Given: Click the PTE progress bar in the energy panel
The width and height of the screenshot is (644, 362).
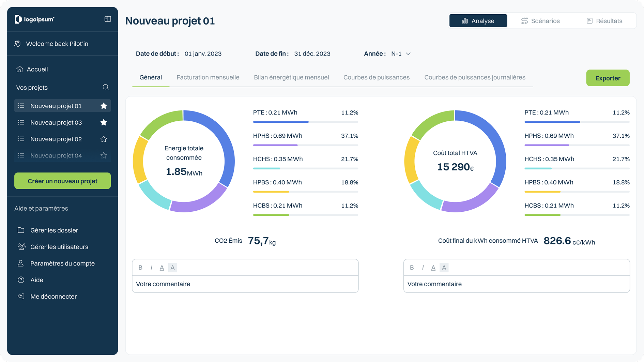Looking at the screenshot, I should pyautogui.click(x=306, y=122).
